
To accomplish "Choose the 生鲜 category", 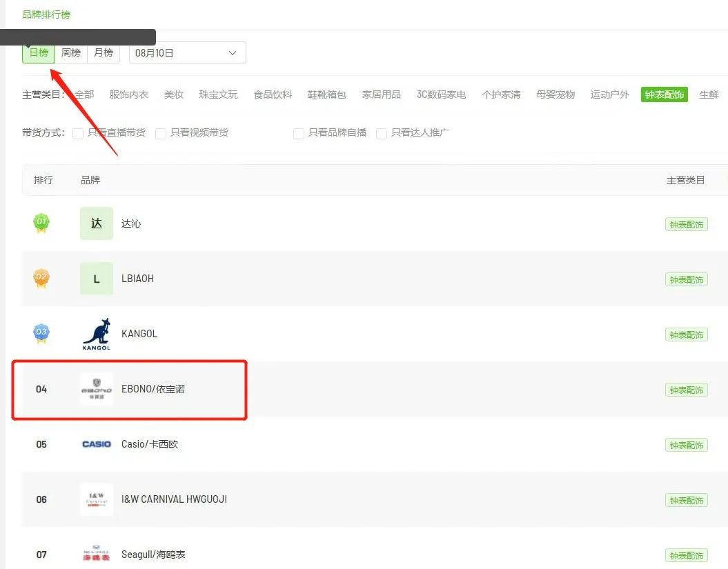I will 709,94.
